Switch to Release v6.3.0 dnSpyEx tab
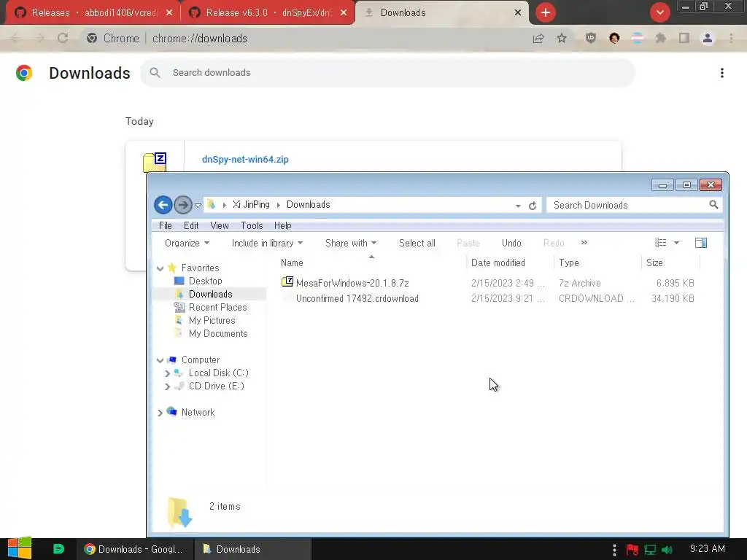 [x=268, y=13]
